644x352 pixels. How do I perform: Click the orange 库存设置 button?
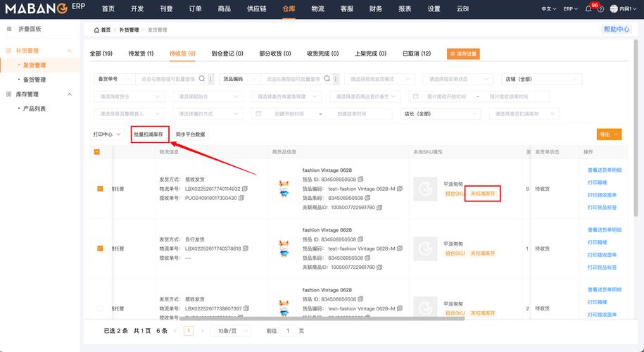tap(463, 54)
